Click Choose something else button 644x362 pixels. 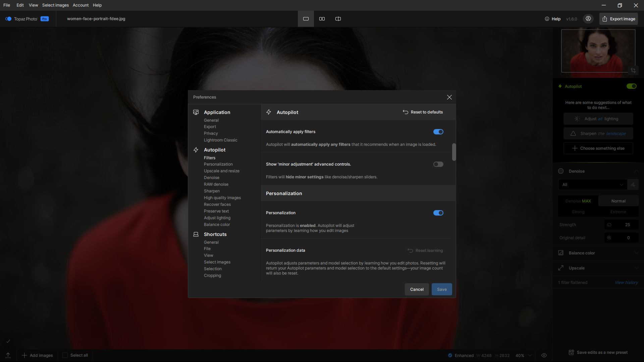(598, 148)
